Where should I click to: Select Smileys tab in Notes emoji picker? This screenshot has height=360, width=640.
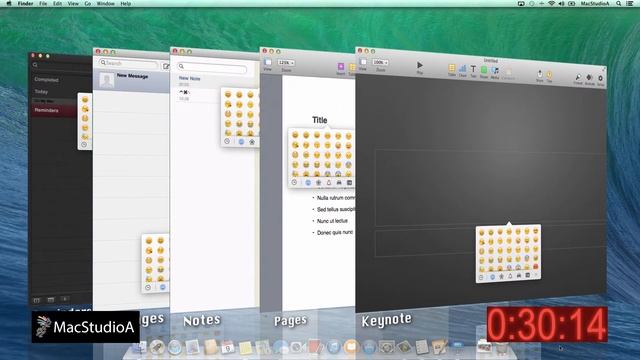pyautogui.click(x=241, y=142)
